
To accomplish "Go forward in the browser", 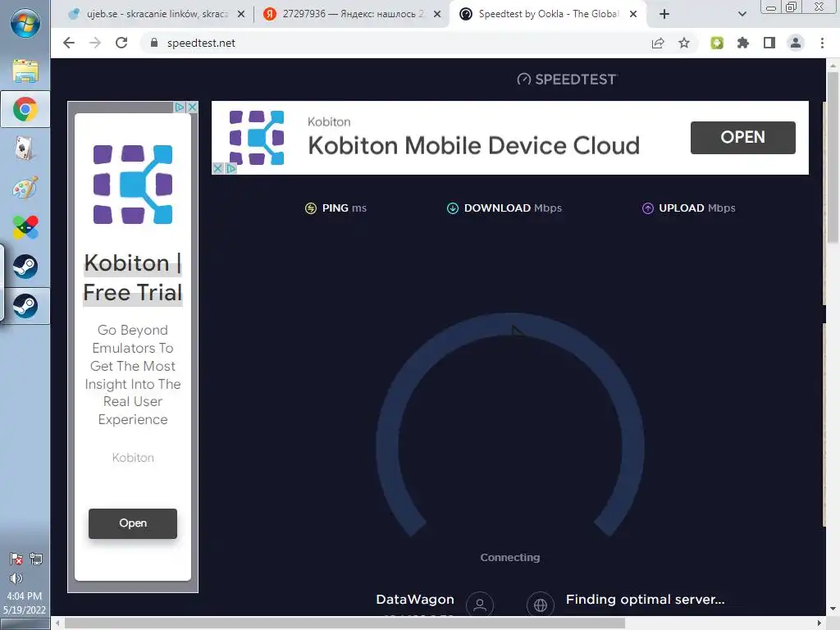I will pos(95,43).
